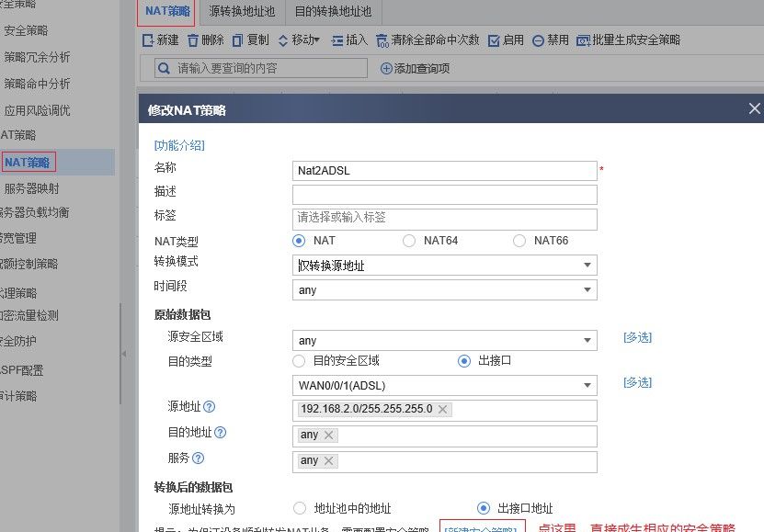Screen dimensions: 764x532
Task: Open the 转换模式 dropdown
Action: click(x=588, y=265)
